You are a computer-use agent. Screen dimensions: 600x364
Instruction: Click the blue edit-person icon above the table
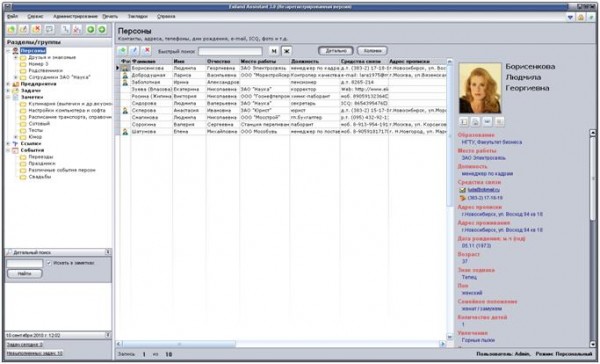pyautogui.click(x=134, y=51)
